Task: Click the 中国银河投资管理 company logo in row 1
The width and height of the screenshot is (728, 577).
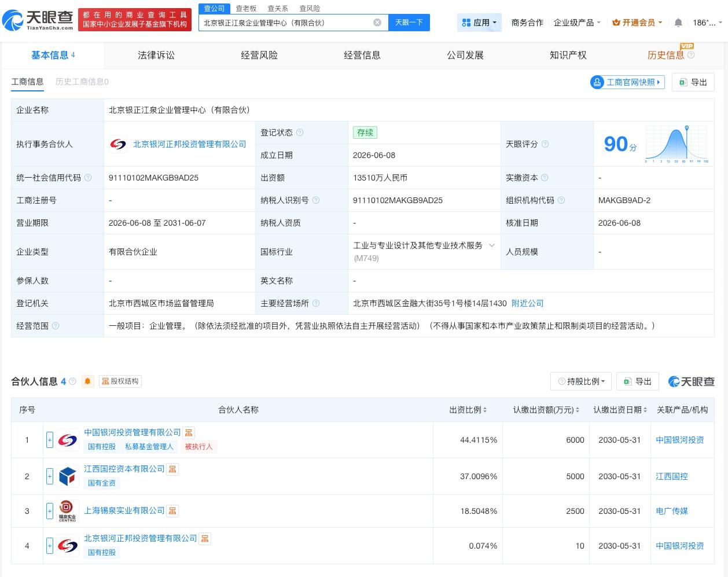Action: click(x=68, y=440)
